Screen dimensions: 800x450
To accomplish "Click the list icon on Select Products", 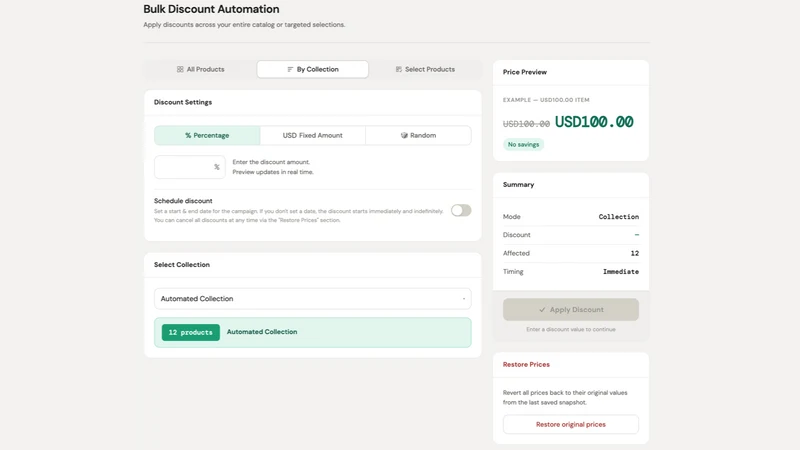I will (x=399, y=69).
